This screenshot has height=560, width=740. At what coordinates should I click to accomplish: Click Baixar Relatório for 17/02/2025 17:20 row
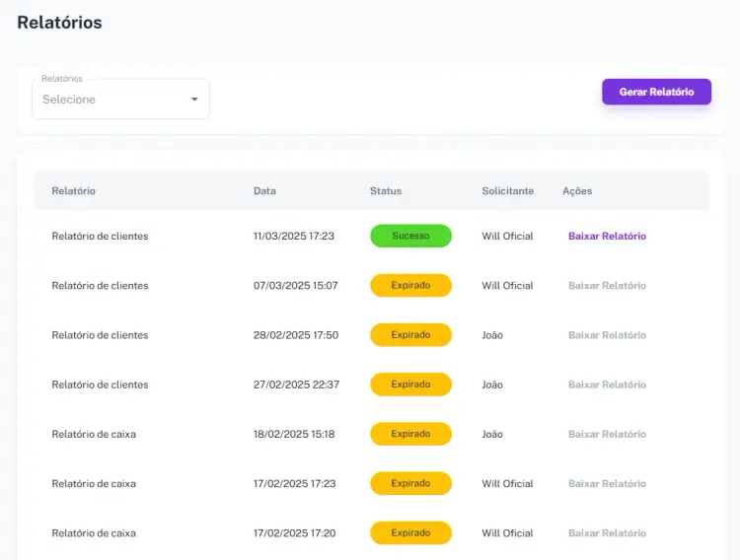[607, 533]
